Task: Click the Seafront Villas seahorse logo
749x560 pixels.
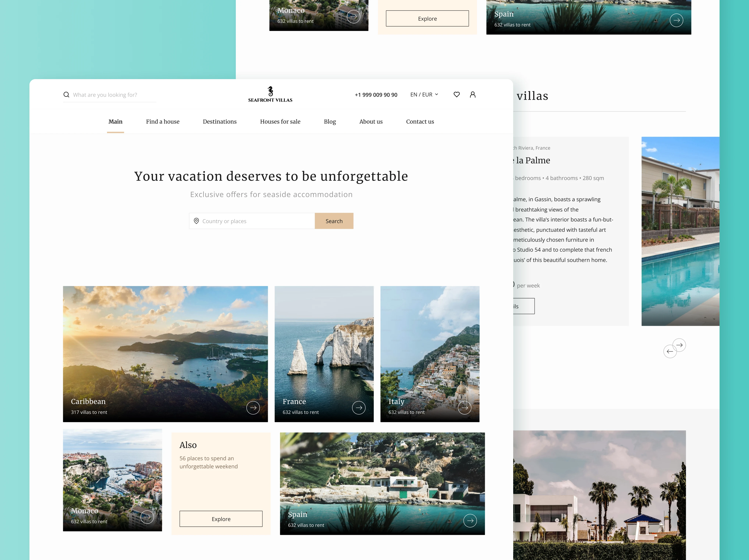Action: [x=270, y=94]
